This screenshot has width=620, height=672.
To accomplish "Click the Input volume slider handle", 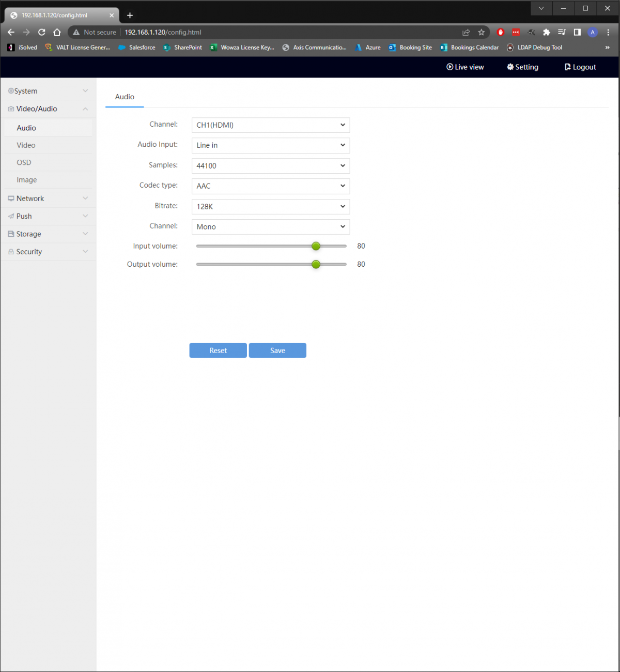I will (316, 246).
